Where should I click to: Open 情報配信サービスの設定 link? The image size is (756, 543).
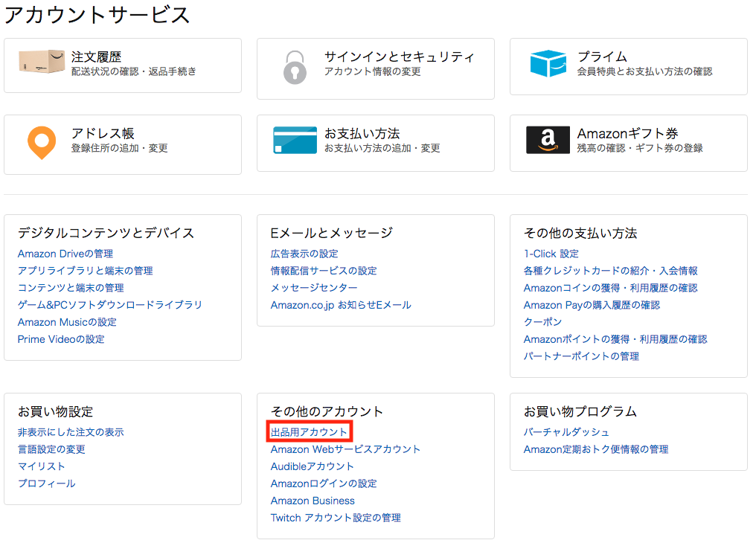(x=324, y=271)
